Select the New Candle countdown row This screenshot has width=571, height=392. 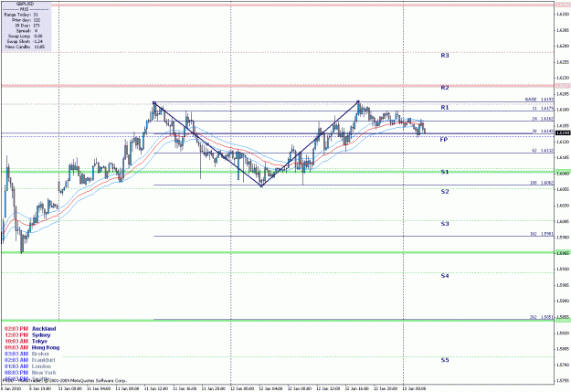(x=26, y=47)
